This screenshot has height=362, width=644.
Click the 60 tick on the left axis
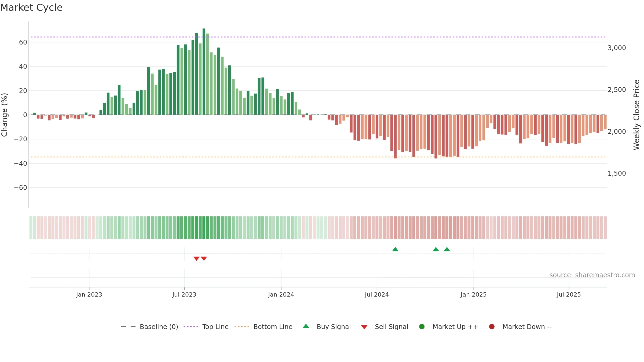pos(23,42)
